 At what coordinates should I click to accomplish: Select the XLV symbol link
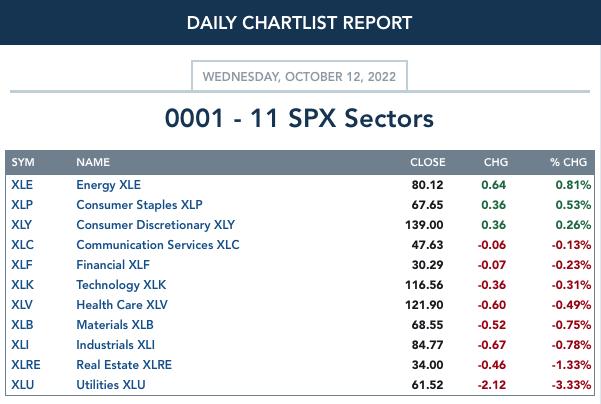click(x=22, y=305)
